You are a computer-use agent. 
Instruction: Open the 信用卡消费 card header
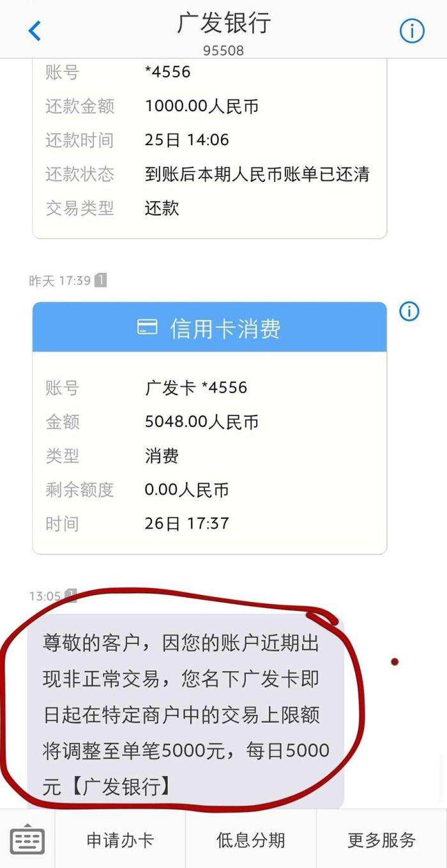point(209,327)
